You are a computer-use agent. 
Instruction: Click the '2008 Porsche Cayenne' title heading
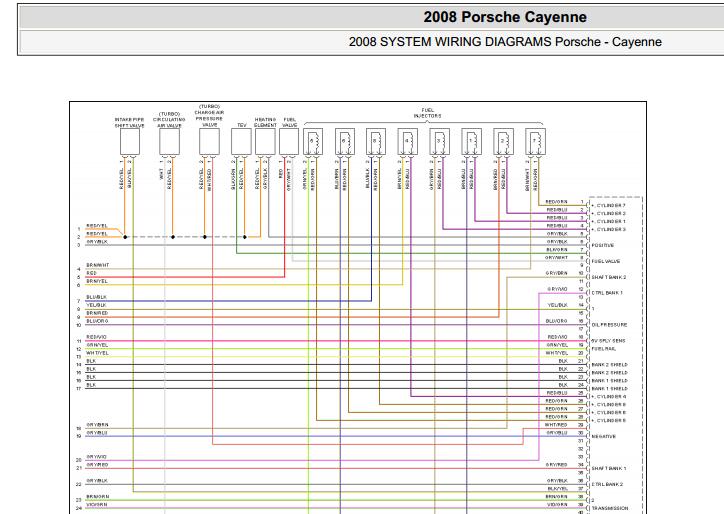[505, 17]
